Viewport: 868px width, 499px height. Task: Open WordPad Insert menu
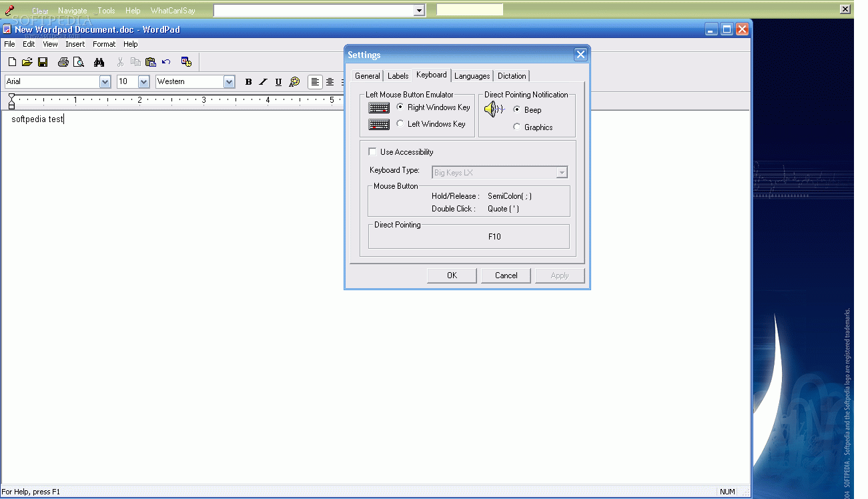(x=75, y=44)
